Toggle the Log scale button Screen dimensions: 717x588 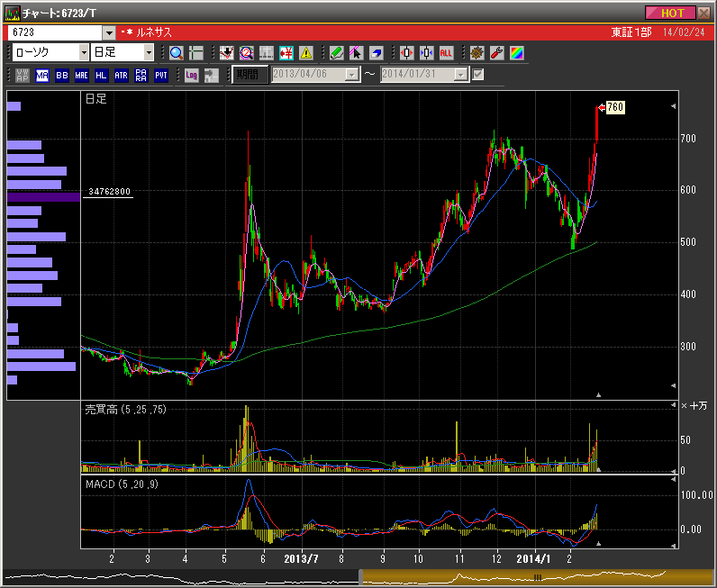[191, 75]
